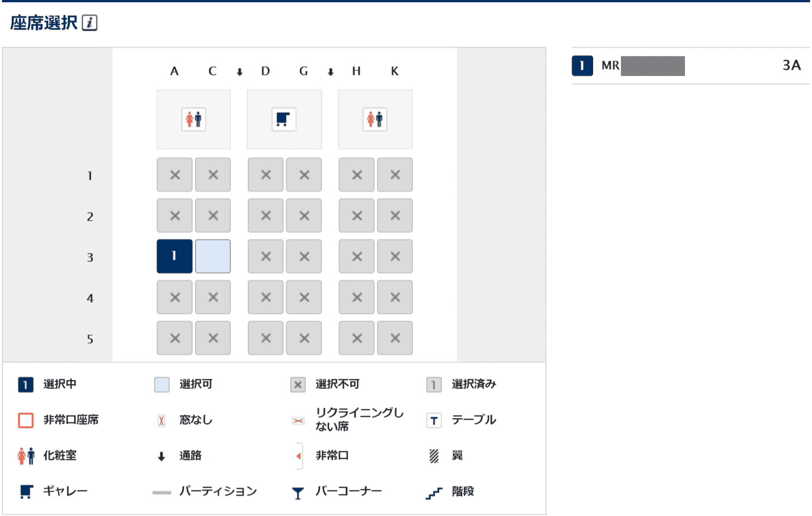This screenshot has width=812, height=516.
Task: Click unavailable seat 2D
Action: click(x=265, y=215)
